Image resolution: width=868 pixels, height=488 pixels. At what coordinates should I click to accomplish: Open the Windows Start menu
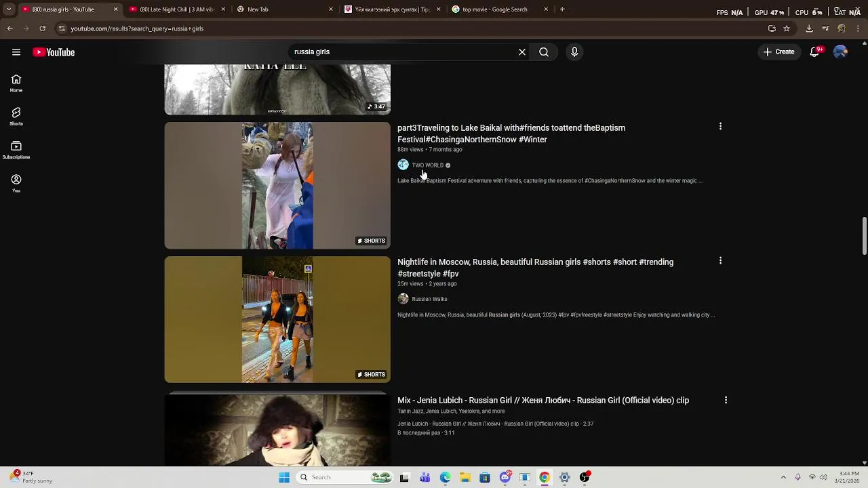click(284, 477)
